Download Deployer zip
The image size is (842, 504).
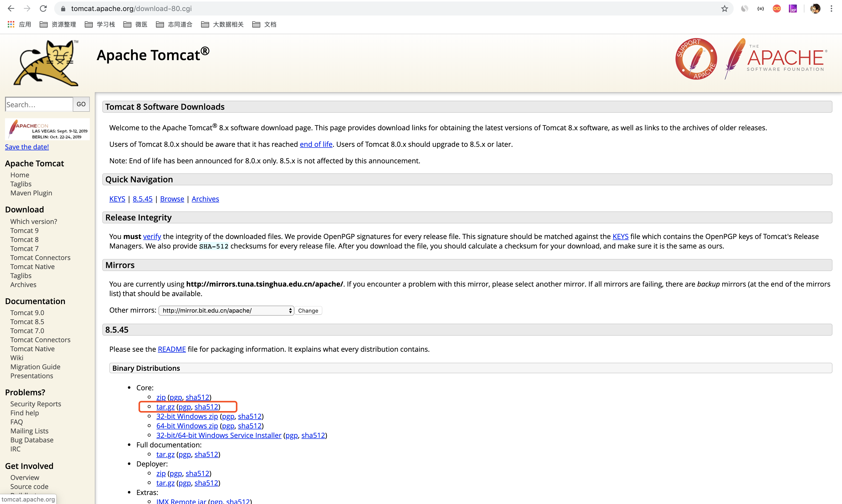[161, 473]
